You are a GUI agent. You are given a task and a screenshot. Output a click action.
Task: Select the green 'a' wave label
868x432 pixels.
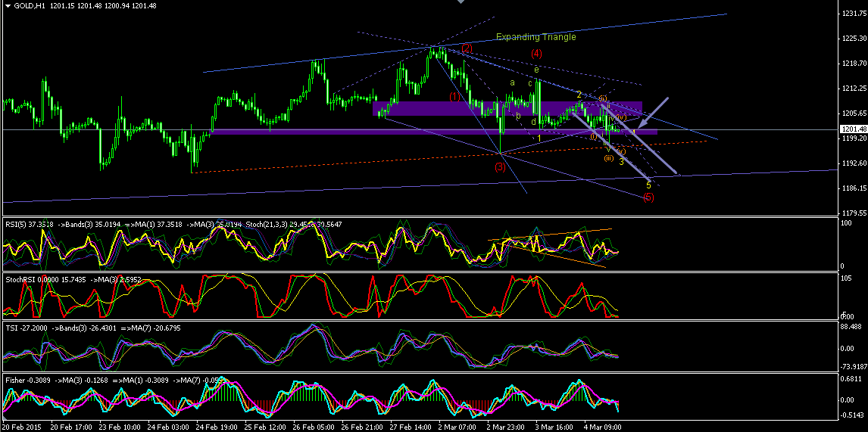click(x=513, y=82)
